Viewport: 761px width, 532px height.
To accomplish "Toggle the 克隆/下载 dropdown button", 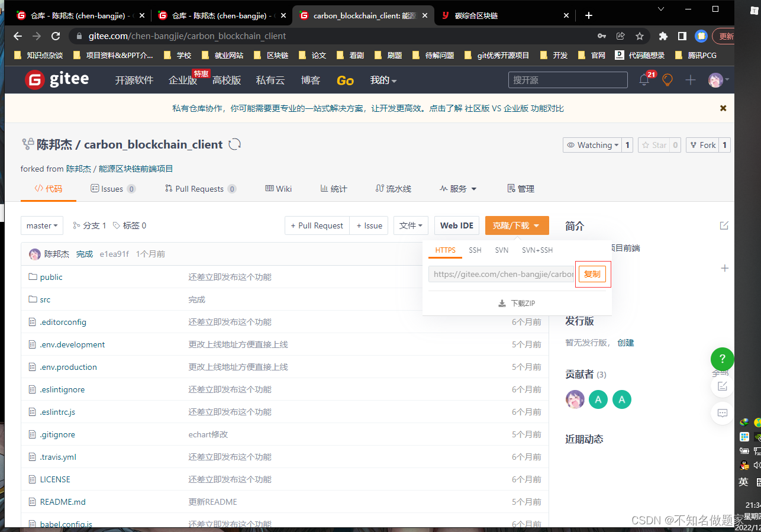I will pos(517,225).
